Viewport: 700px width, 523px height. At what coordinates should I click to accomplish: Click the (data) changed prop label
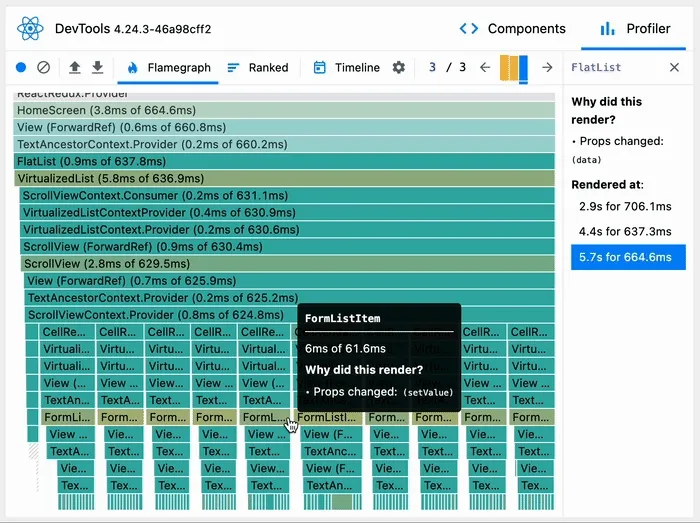pyautogui.click(x=587, y=160)
